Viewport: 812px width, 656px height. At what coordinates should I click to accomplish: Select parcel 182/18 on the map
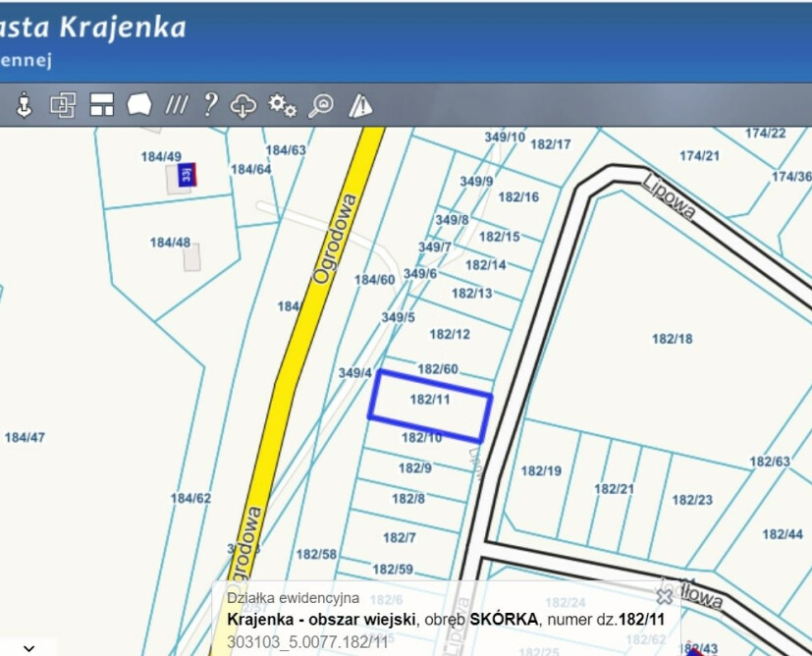tap(672, 339)
